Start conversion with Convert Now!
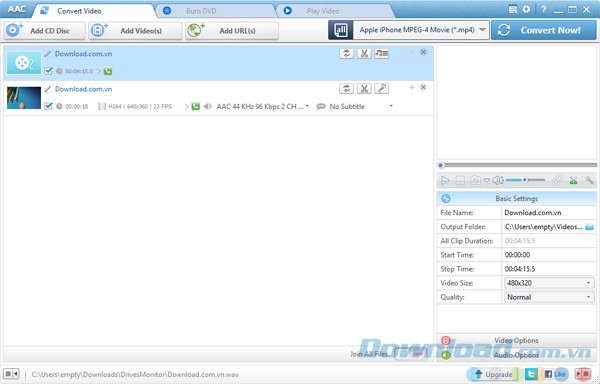The height and width of the screenshot is (384, 600). click(544, 30)
